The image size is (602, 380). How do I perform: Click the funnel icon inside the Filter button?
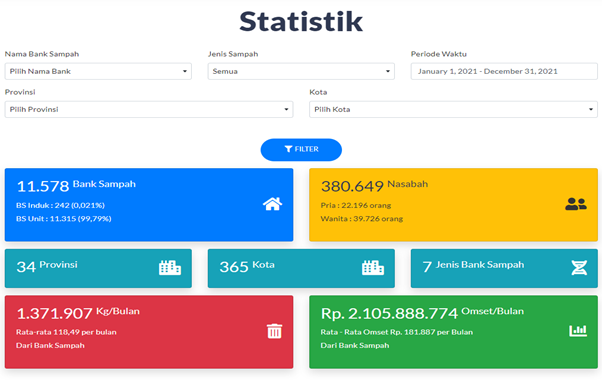(288, 149)
